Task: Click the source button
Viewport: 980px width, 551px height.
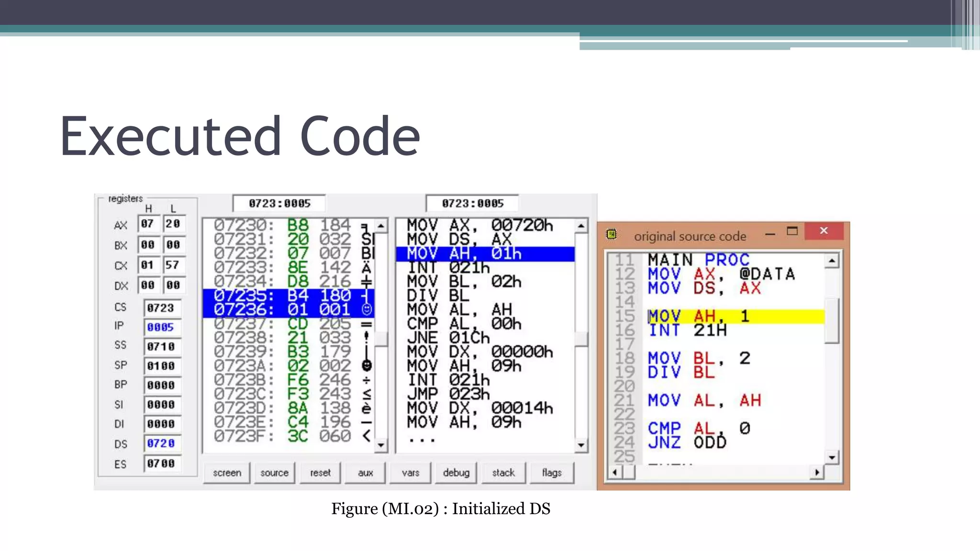Action: click(274, 473)
